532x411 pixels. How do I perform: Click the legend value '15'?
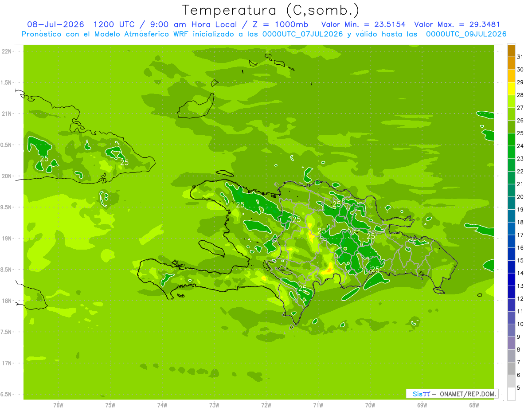coord(520,260)
